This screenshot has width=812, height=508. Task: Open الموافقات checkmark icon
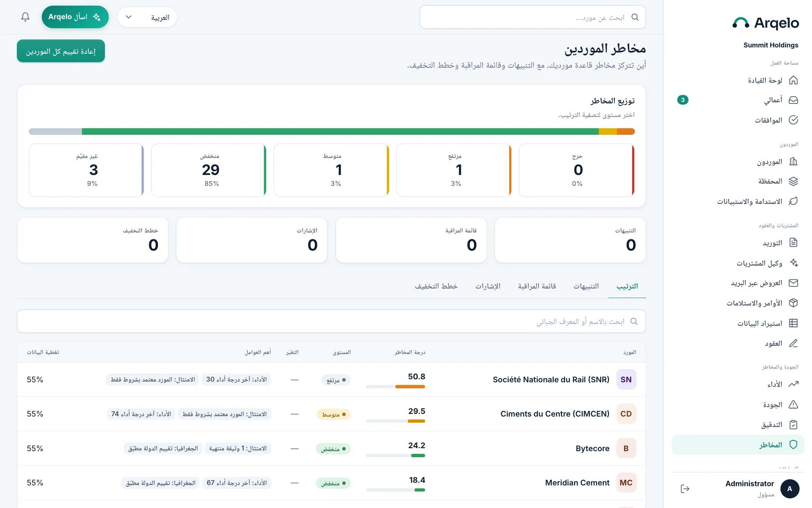click(x=793, y=120)
